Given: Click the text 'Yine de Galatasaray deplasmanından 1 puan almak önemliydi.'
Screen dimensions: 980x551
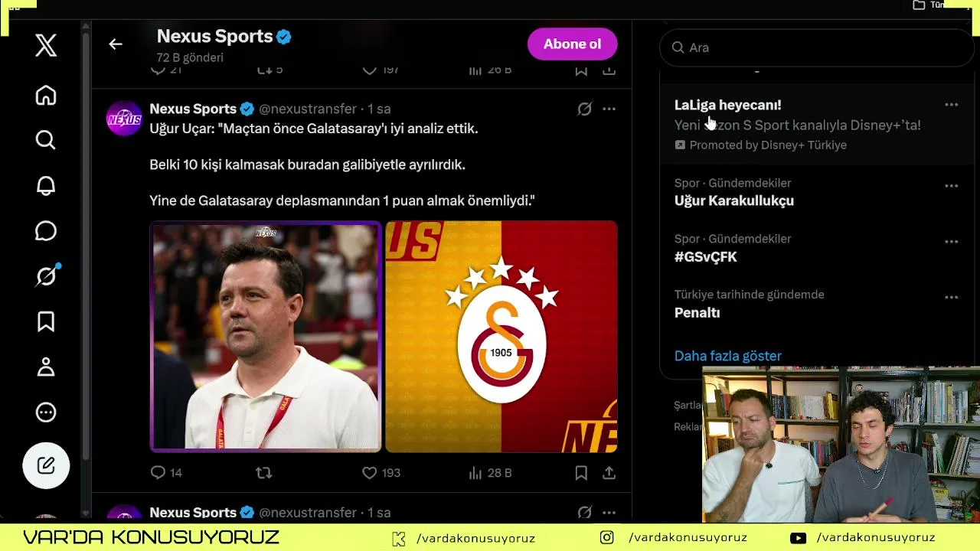Looking at the screenshot, I should click(342, 201).
